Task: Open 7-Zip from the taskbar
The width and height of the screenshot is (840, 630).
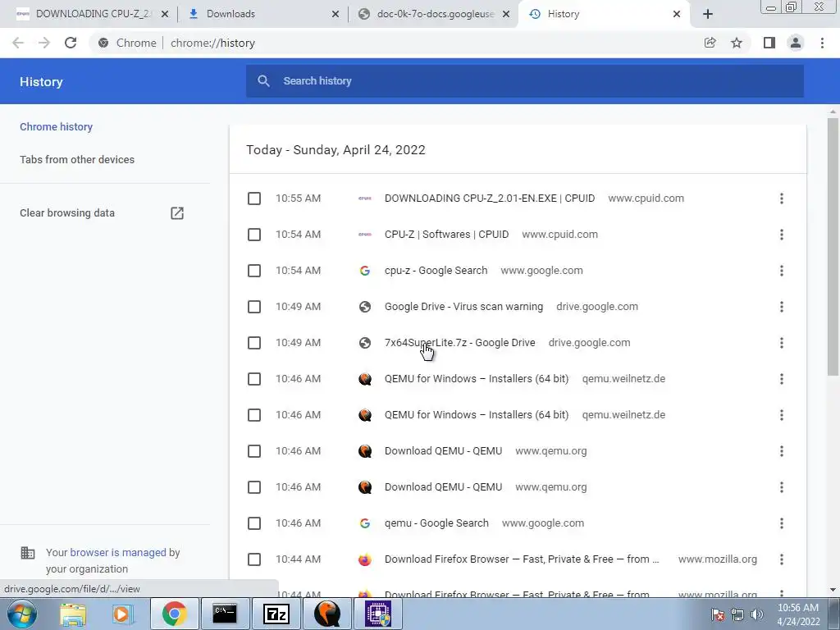Action: tap(276, 614)
